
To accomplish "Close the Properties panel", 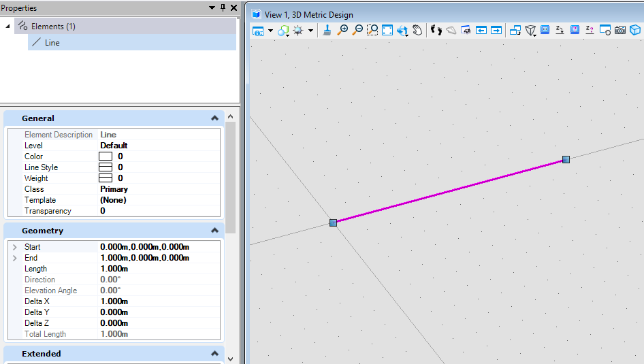I will [234, 7].
